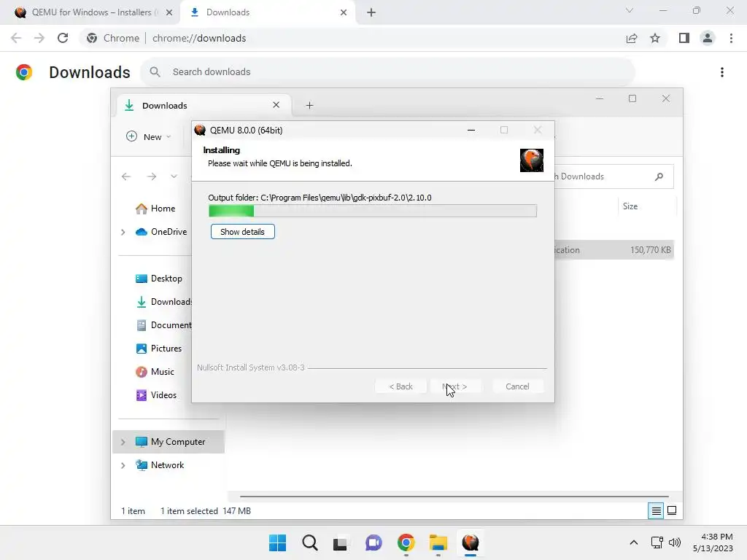Bookmark this page with star icon
Screen dimensions: 747x560
[655, 38]
